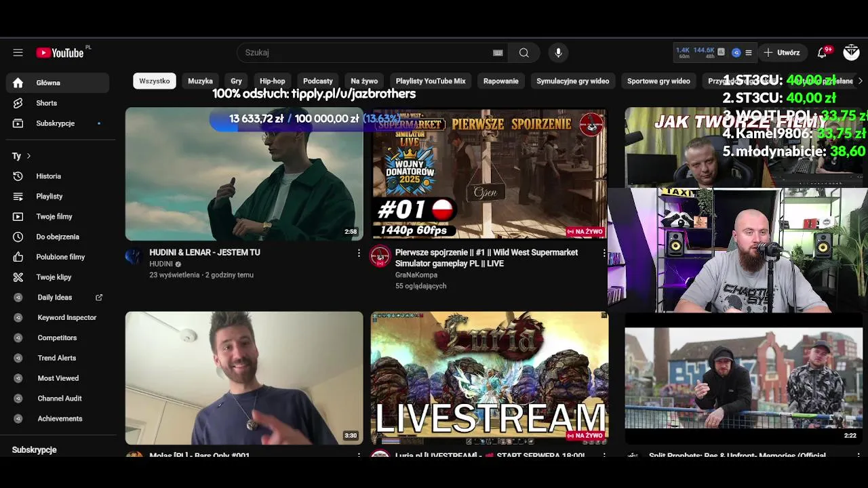
Task: Select Playlisty YouTube Mix chip
Action: click(431, 81)
